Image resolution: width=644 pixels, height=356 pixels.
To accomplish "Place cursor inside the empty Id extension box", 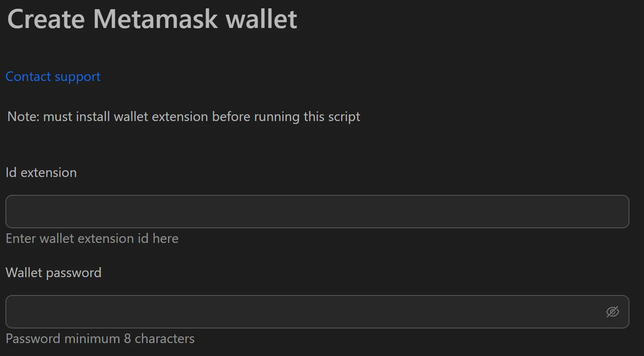I will click(292, 212).
